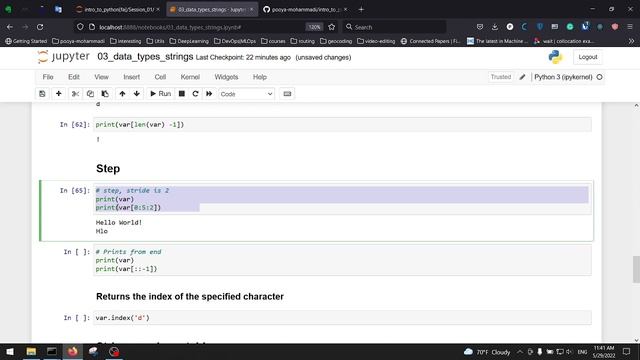Click the Python logo icon
640x360 pixels.
click(555, 57)
